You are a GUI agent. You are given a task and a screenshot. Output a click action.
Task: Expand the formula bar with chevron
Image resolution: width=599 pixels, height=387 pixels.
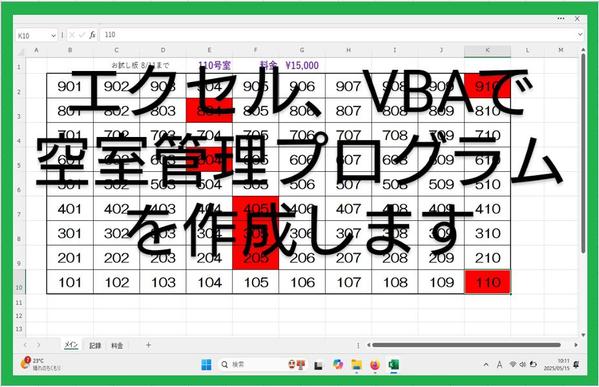pos(580,35)
